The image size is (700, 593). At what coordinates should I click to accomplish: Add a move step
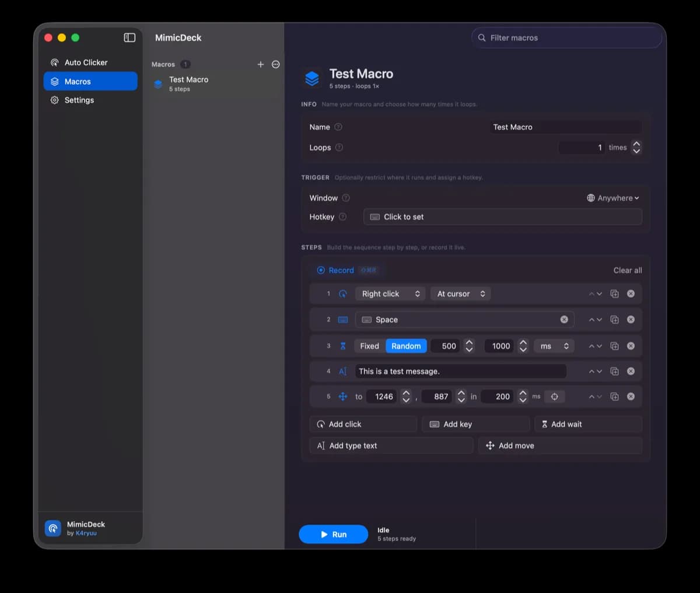(560, 445)
